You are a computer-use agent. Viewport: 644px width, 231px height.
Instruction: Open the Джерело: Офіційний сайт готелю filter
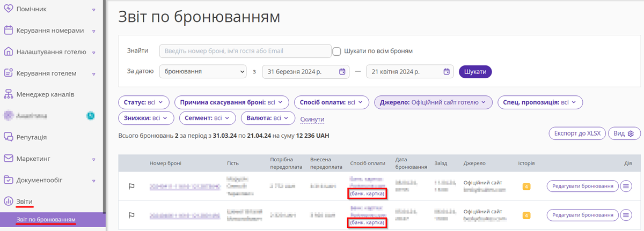tap(433, 102)
